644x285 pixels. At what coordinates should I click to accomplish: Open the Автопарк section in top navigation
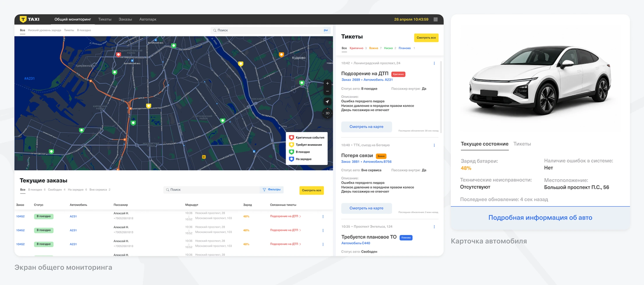point(148,19)
